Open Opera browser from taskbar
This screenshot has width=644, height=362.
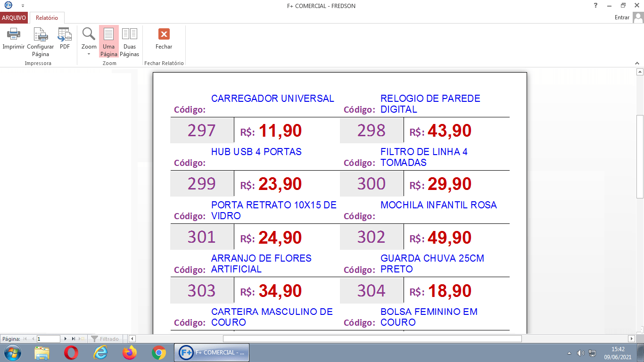tap(71, 353)
